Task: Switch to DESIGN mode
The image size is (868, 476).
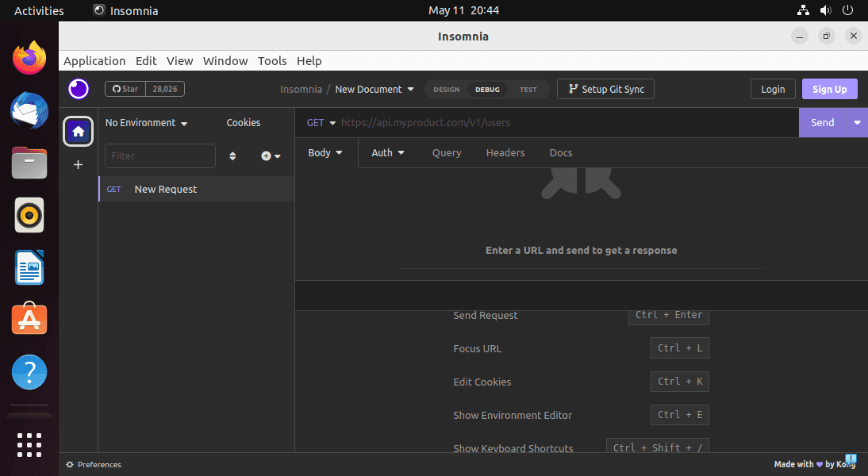Action: [446, 89]
